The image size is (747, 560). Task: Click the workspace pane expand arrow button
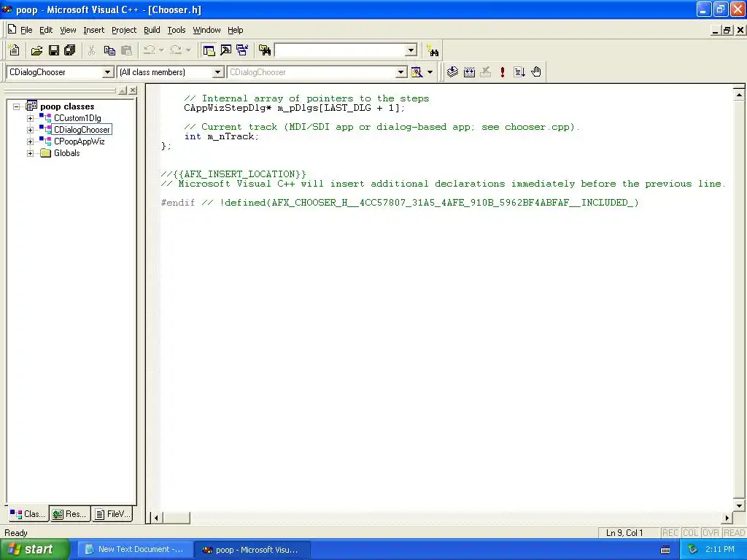click(123, 90)
